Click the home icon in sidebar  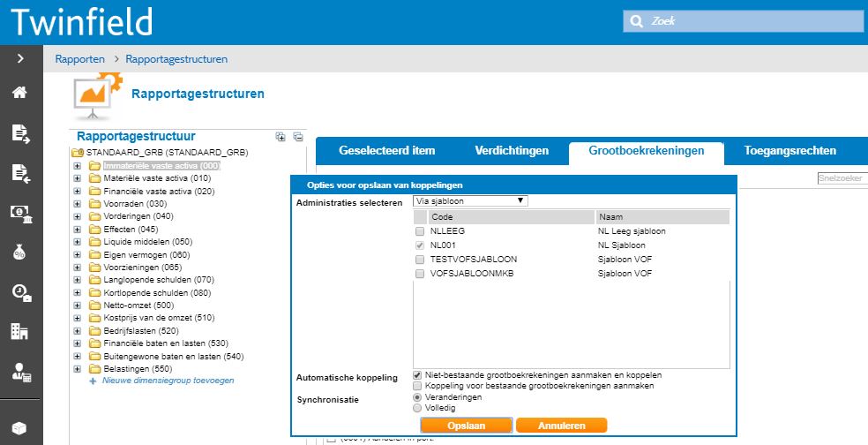tap(19, 93)
